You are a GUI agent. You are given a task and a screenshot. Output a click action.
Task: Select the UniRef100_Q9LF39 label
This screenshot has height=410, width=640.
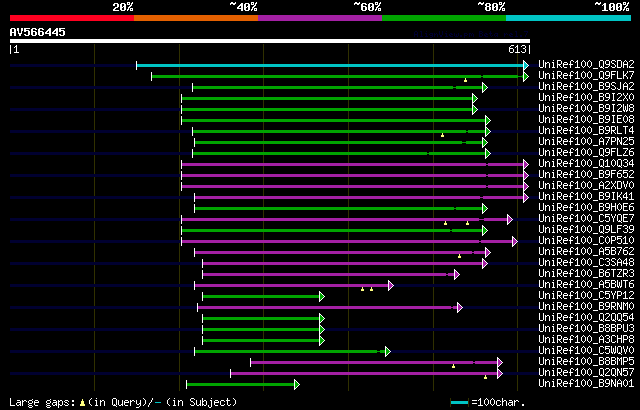[x=587, y=230]
